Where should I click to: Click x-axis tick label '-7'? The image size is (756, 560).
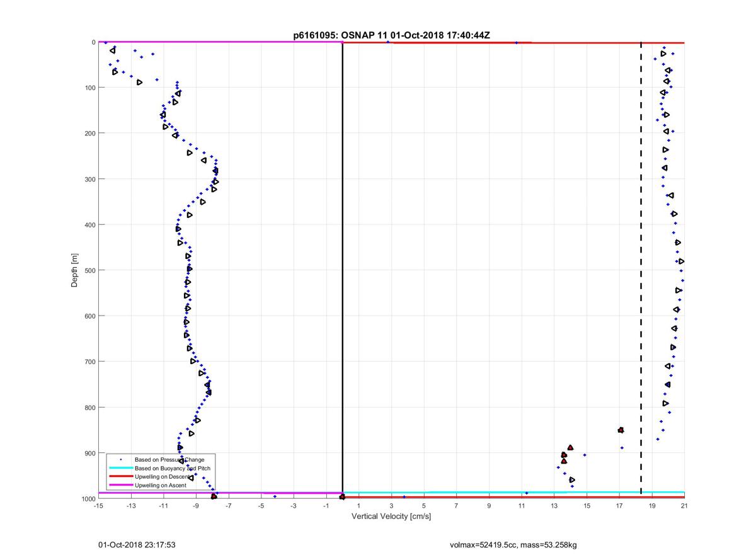click(x=229, y=505)
